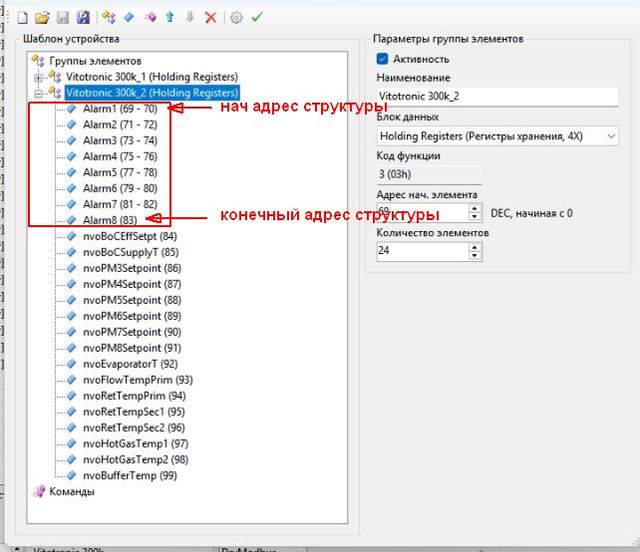Image resolution: width=640 pixels, height=552 pixels.
Task: Click the greyed-out Save floppy disk icon
Action: tap(62, 17)
